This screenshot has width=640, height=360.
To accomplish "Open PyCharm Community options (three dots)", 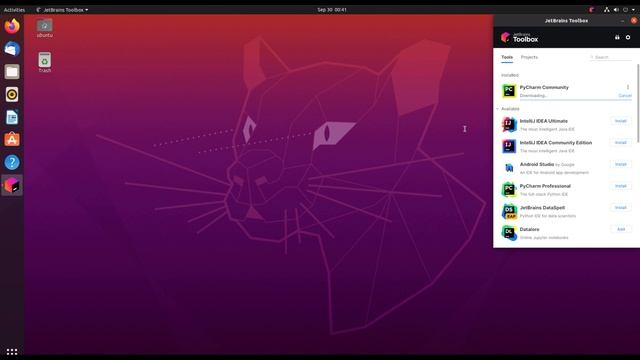I will click(628, 87).
